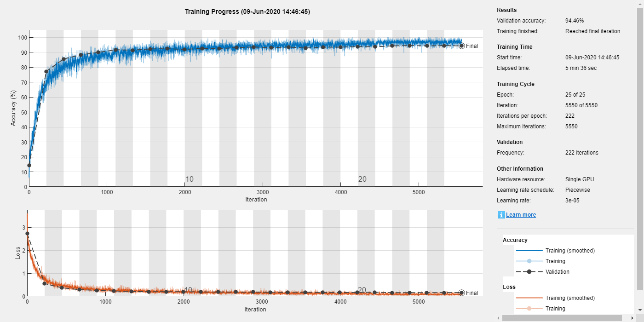Click the right arrow of the horizontal scrollbar
The width and height of the screenshot is (644, 322).
tap(633, 318)
